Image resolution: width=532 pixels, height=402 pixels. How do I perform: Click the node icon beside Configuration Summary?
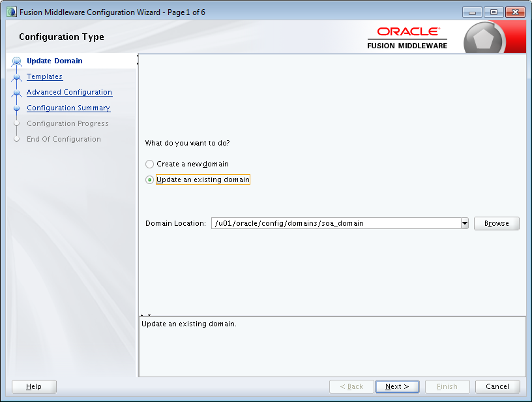[16, 108]
